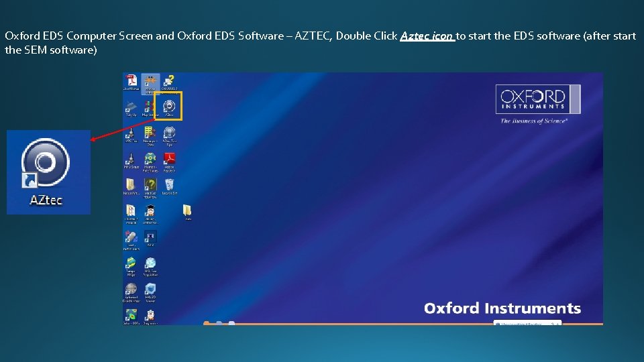Launch the Tidy Up shortcut

[131, 109]
